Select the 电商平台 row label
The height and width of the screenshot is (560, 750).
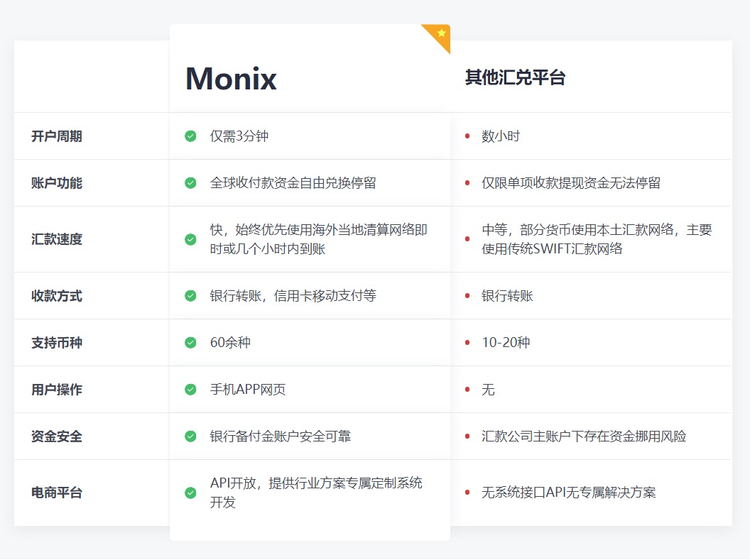(57, 493)
